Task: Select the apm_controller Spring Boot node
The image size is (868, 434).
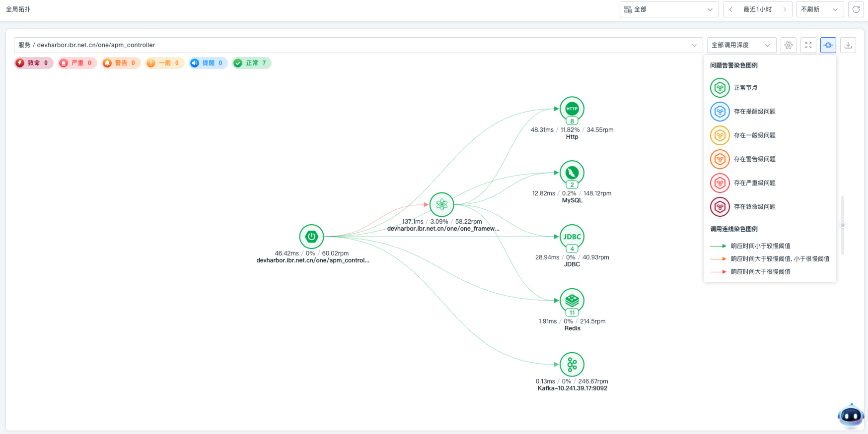Action: click(x=311, y=237)
